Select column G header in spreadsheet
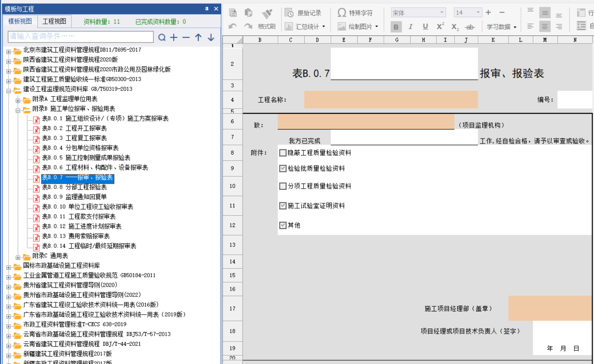 pos(397,40)
